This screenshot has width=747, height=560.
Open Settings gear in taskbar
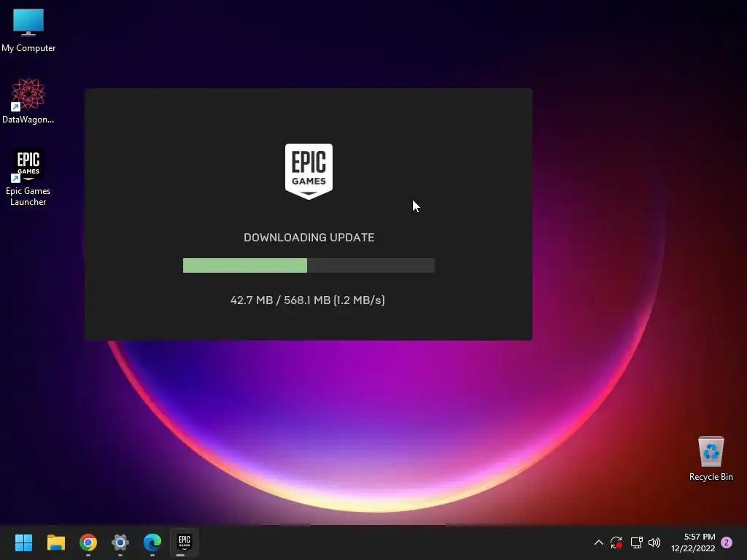pos(120,542)
